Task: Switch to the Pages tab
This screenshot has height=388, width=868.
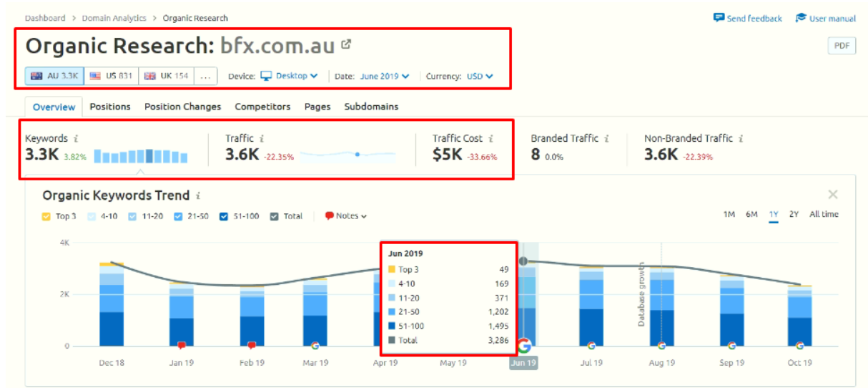Action: pyautogui.click(x=317, y=107)
